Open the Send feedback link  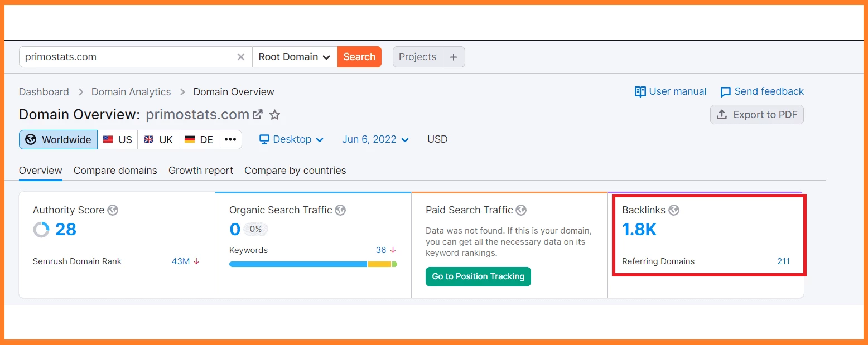[762, 91]
